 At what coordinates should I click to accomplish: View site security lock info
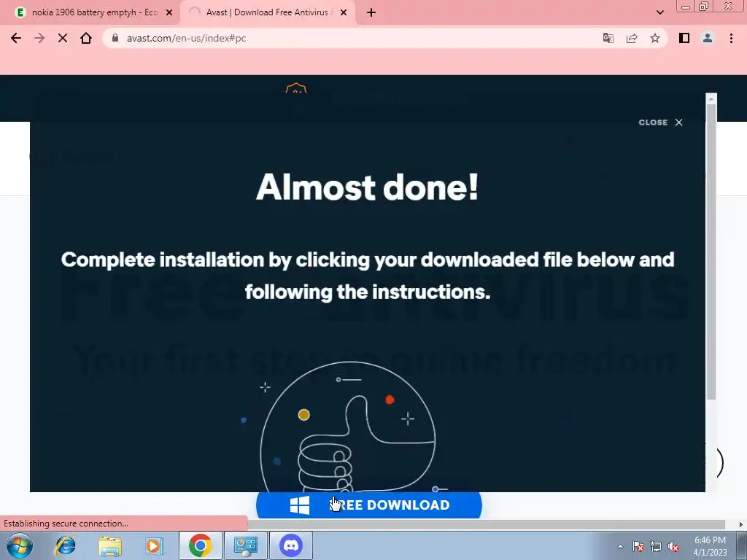115,38
